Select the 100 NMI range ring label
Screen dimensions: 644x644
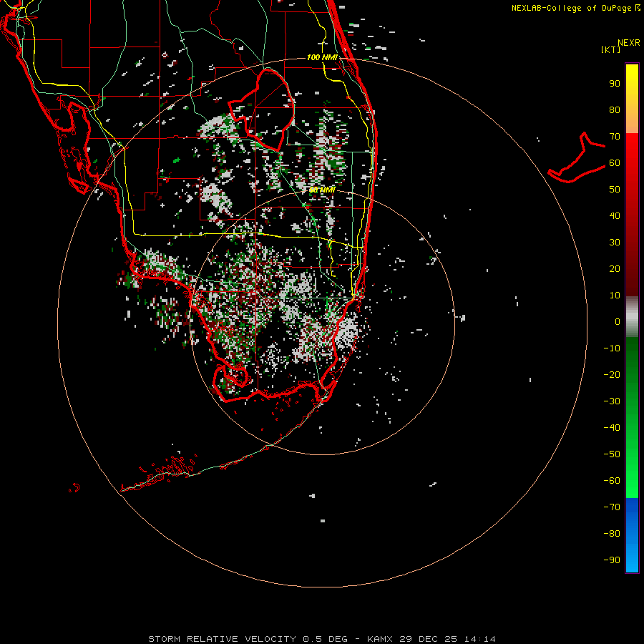tap(322, 57)
